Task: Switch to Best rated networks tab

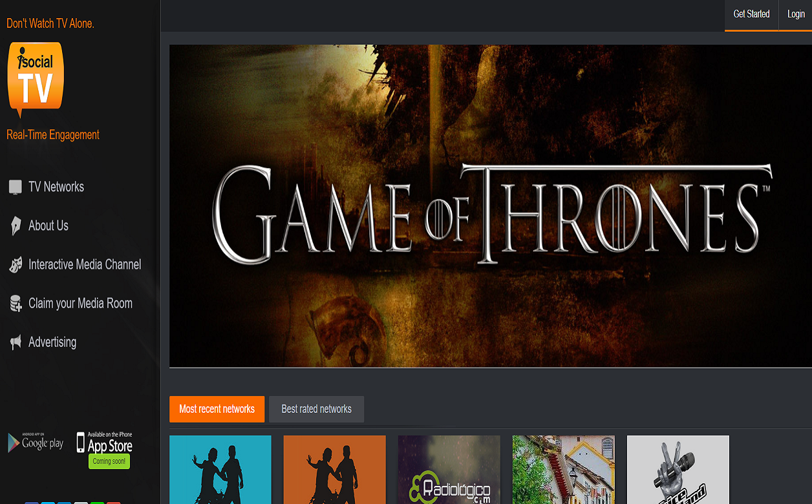Action: [316, 409]
